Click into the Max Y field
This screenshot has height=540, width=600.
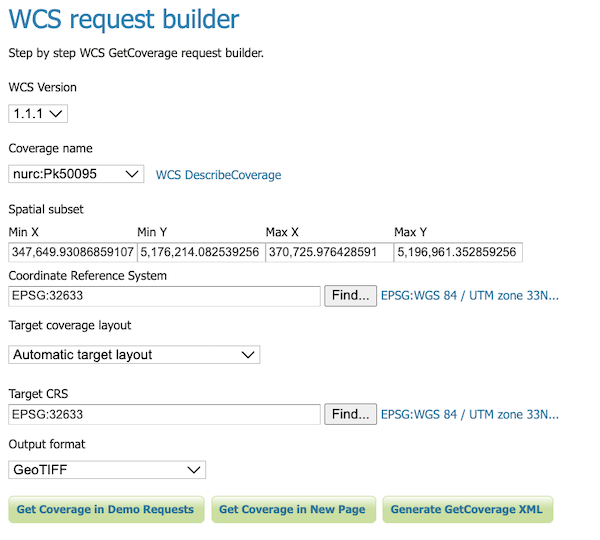coord(457,252)
